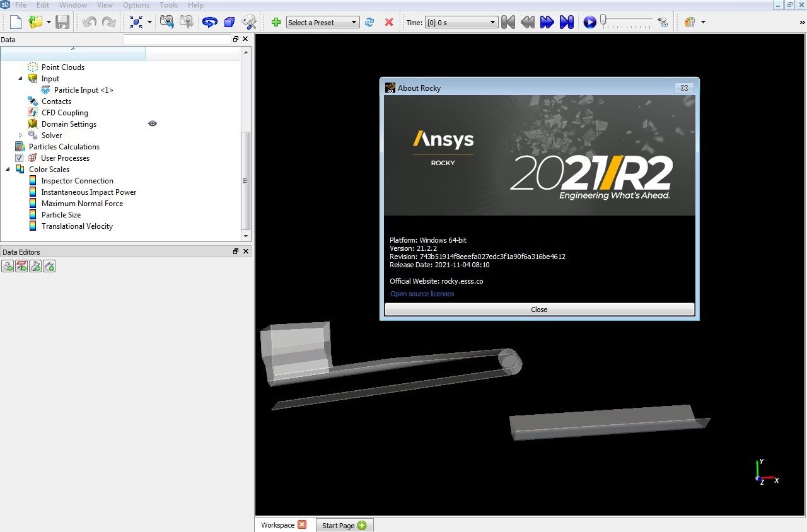The width and height of the screenshot is (807, 532).
Task: Select the Fit View toolbar icon
Action: click(x=136, y=21)
